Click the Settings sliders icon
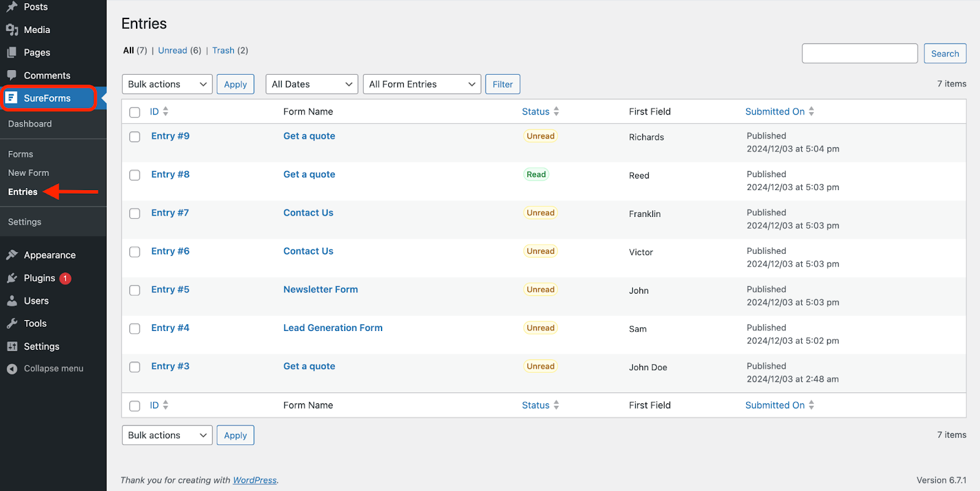Image resolution: width=980 pixels, height=491 pixels. tap(12, 346)
